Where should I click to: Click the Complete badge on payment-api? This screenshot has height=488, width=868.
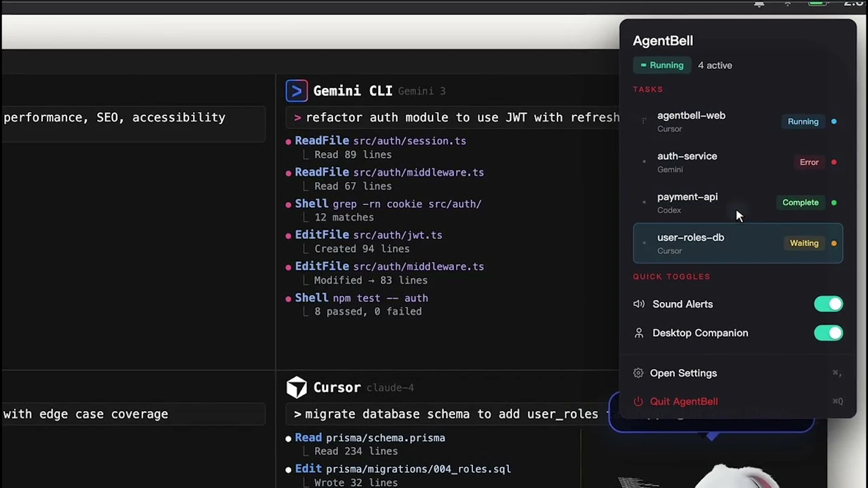[800, 202]
